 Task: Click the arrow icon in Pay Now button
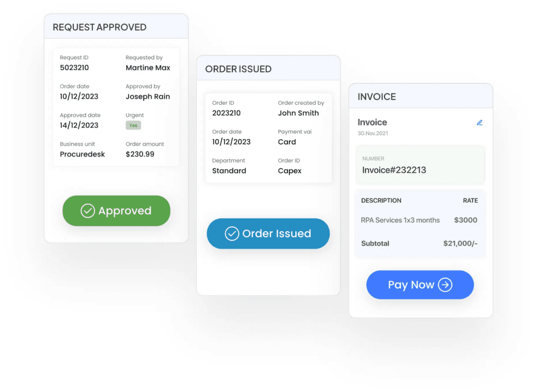coord(445,285)
